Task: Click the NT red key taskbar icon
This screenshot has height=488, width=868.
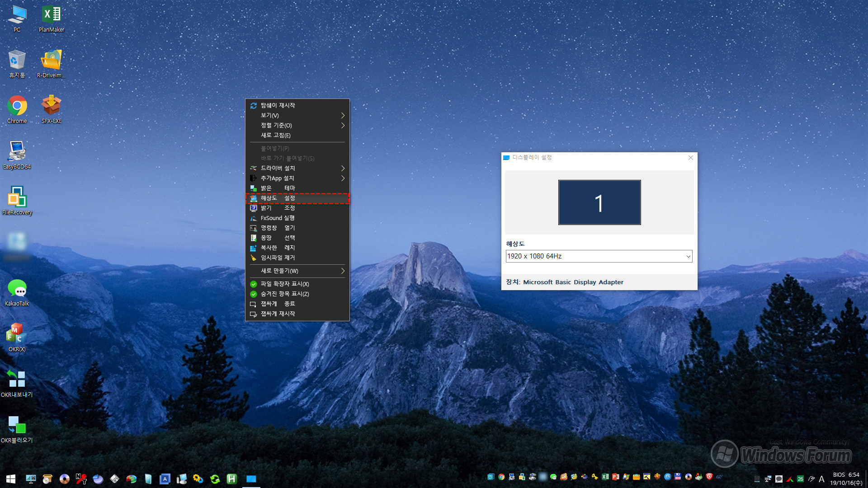Action: [x=81, y=479]
